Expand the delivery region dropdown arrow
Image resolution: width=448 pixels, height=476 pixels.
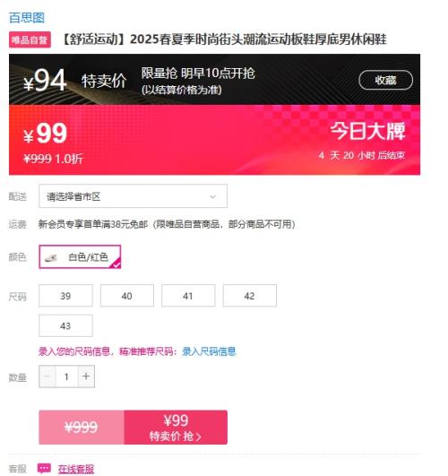212,196
